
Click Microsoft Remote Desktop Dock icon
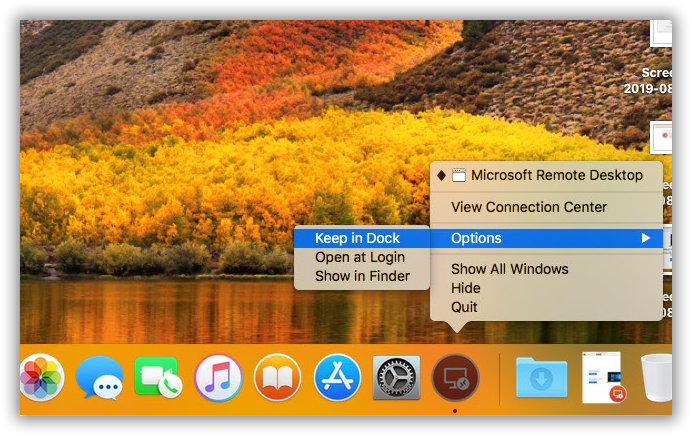point(455,379)
